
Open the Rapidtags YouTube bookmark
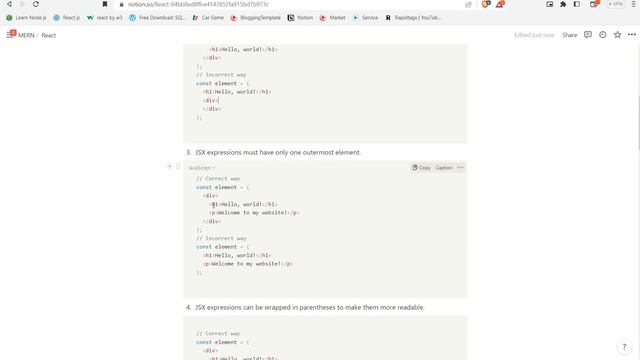[x=413, y=18]
